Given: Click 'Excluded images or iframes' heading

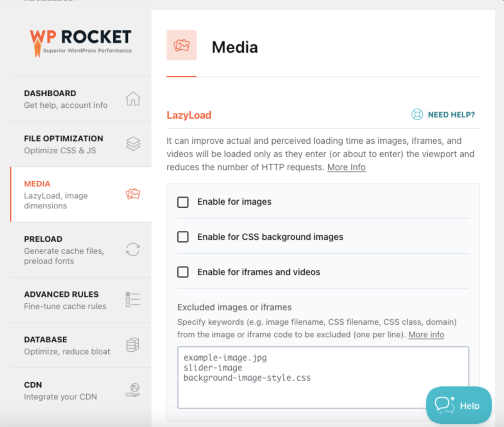Looking at the screenshot, I should pos(235,307).
